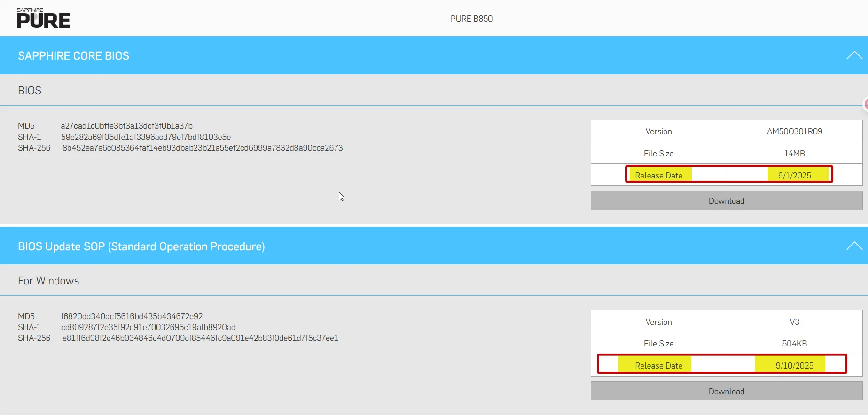Select MD5 hash a27cad1c0bffe3bf3a13dcf3f0b1a37b
The width and height of the screenshot is (868, 415).
coord(127,126)
